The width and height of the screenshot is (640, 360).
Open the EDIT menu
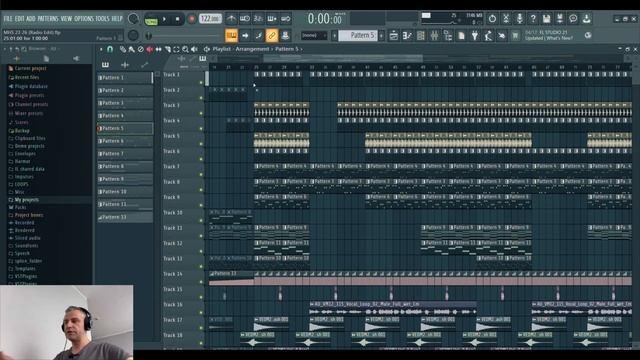point(20,19)
